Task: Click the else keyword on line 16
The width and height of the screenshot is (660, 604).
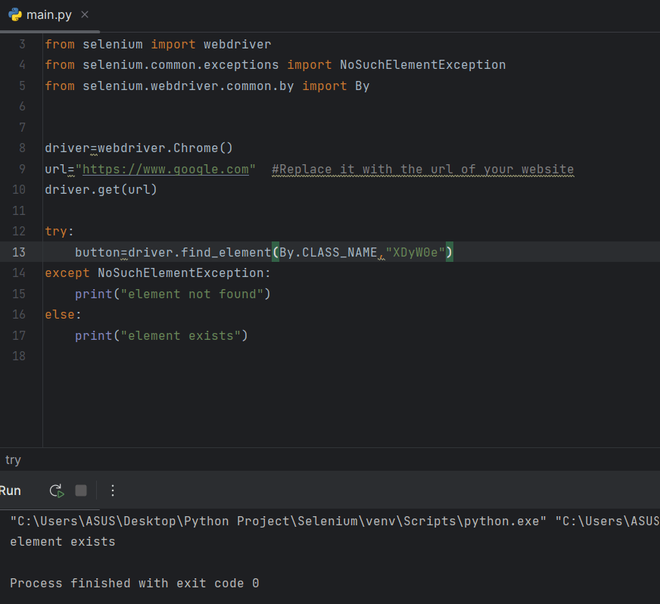Action: (x=58, y=315)
